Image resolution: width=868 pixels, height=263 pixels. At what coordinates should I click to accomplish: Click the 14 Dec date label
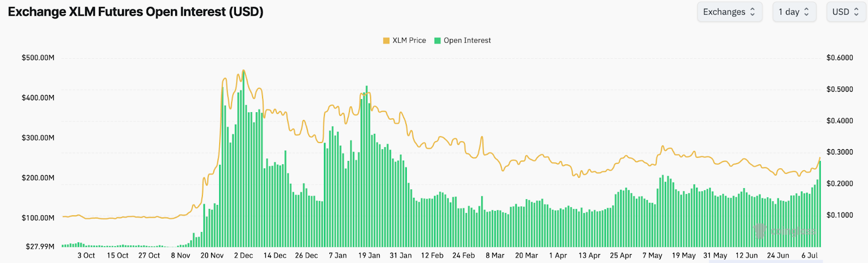pos(275,255)
